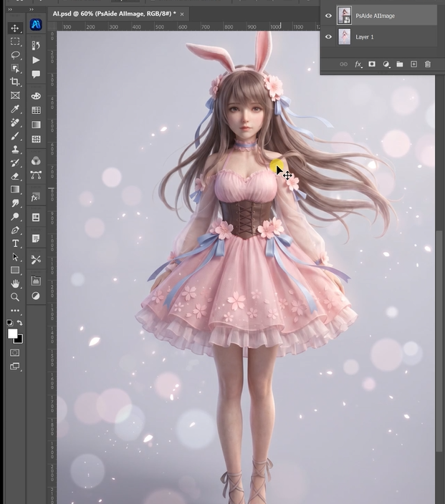Open the Paths panel icon
The image size is (445, 504).
[36, 175]
